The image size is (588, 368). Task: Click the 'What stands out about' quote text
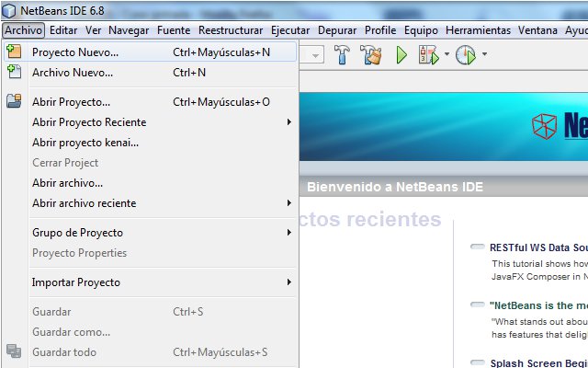pyautogui.click(x=539, y=321)
